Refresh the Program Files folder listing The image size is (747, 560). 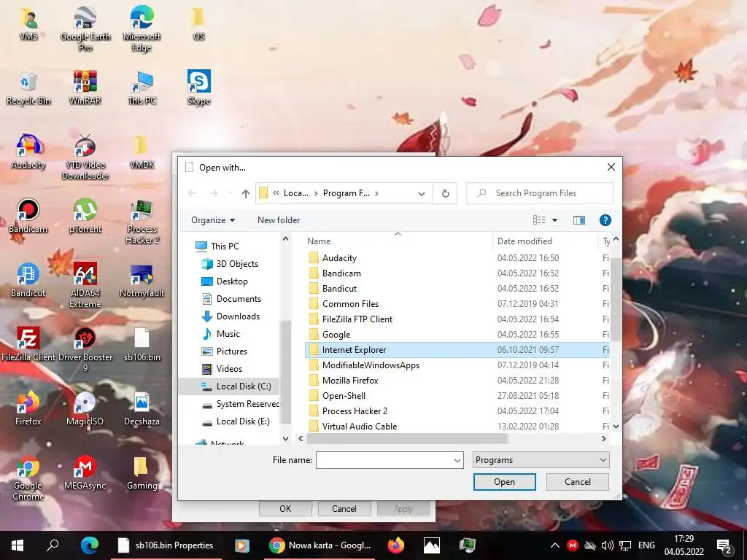[446, 193]
